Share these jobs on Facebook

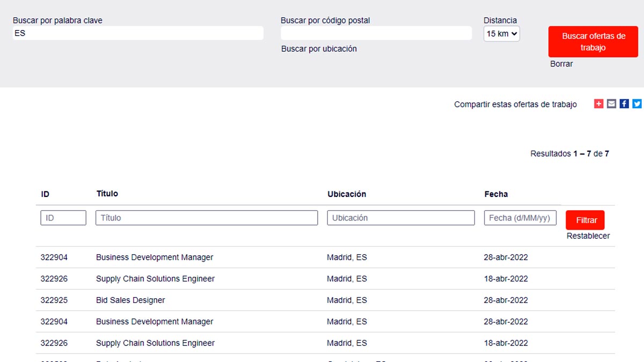point(624,104)
